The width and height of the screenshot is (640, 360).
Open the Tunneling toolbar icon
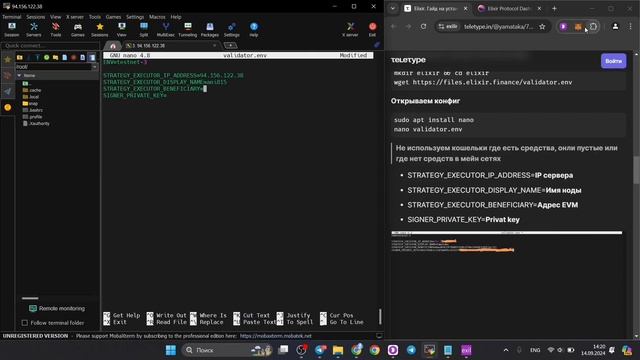188,30
